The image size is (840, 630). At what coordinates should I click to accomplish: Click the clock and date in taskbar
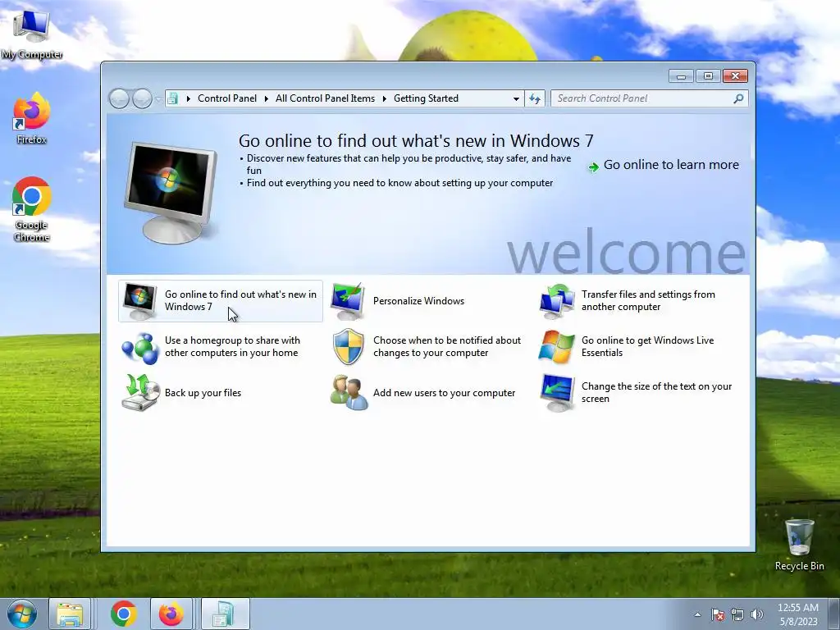click(x=798, y=614)
